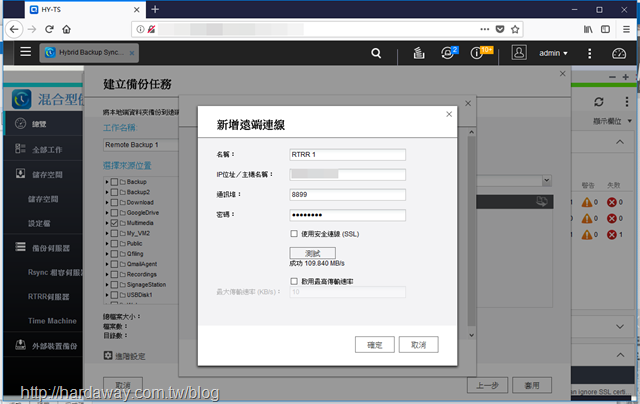
Task: Click the dialog vertical scrollbar up arrow
Action: (x=471, y=132)
